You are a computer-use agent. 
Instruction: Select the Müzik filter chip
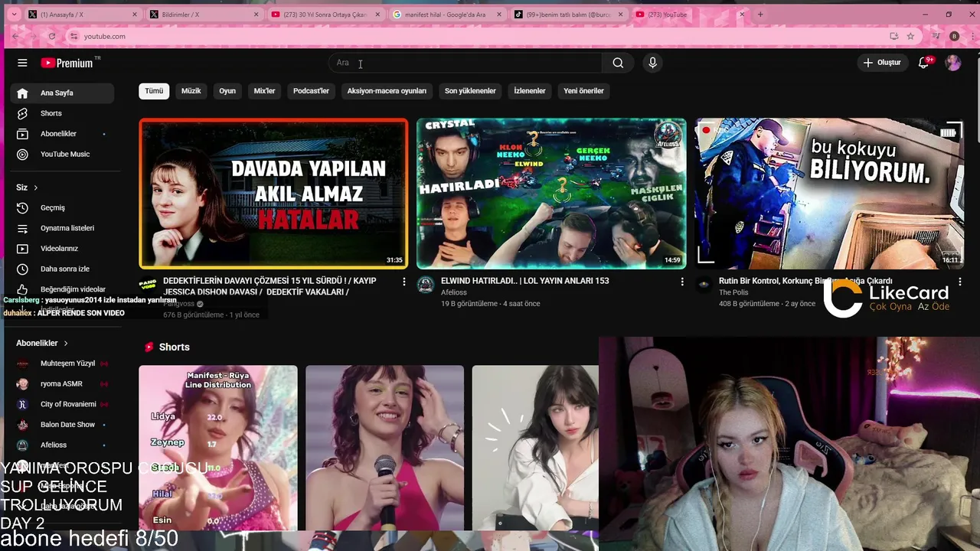pos(191,91)
